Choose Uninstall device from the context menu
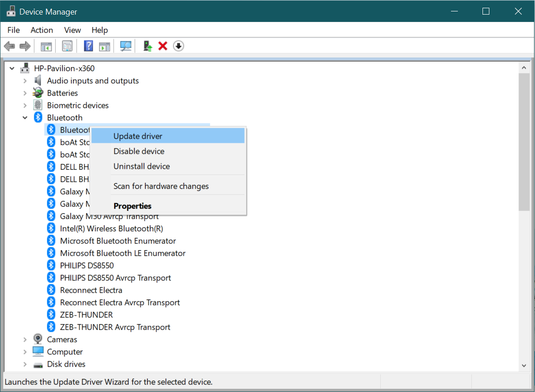 142,166
